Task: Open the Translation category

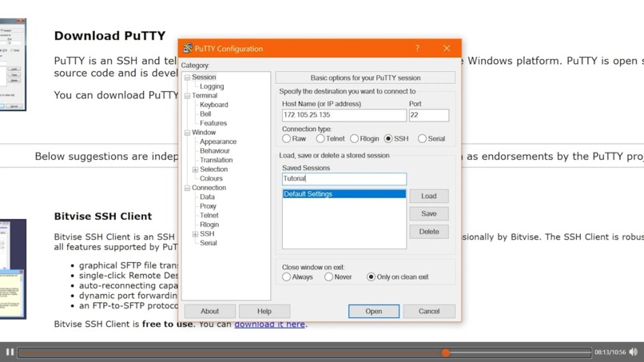Action: tap(216, 161)
